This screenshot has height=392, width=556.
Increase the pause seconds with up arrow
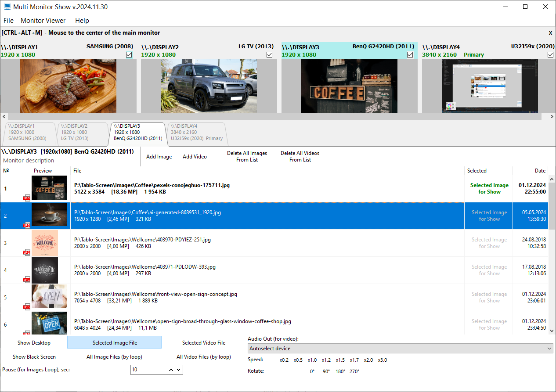[x=171, y=370]
